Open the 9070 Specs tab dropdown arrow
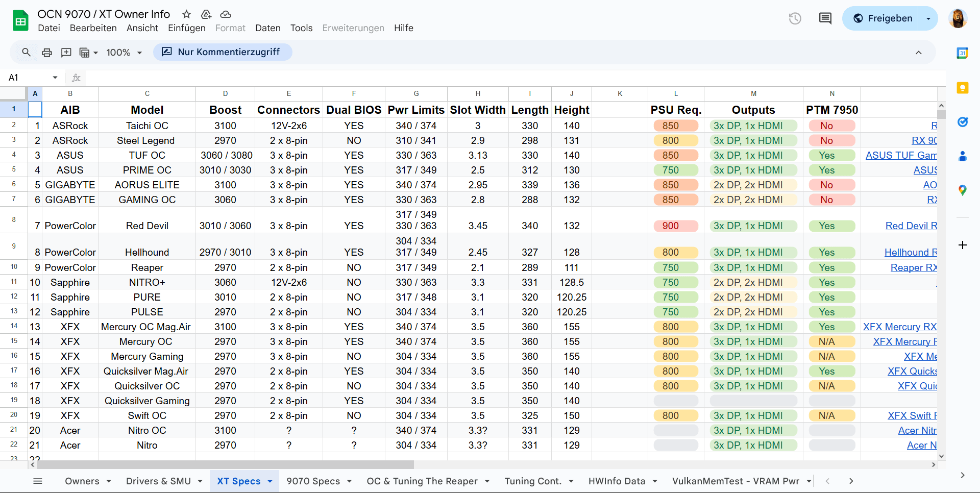 point(350,481)
